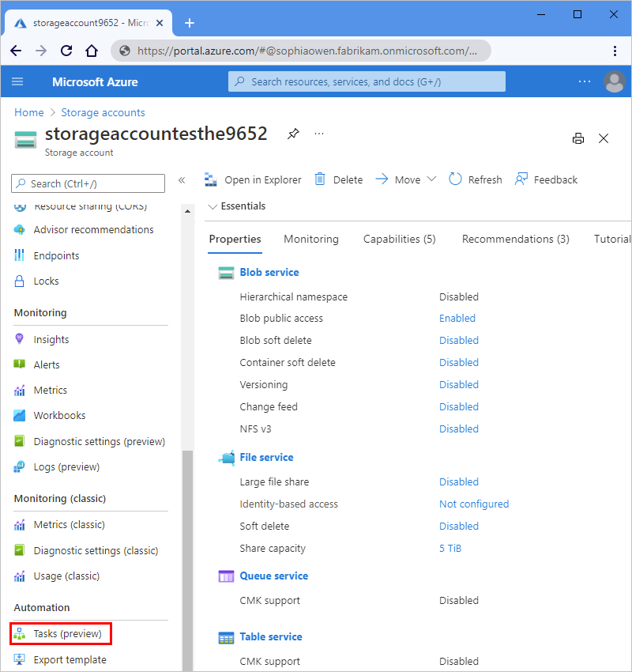The image size is (632, 672).
Task: Open the Capabilities (5) tab
Action: click(400, 239)
